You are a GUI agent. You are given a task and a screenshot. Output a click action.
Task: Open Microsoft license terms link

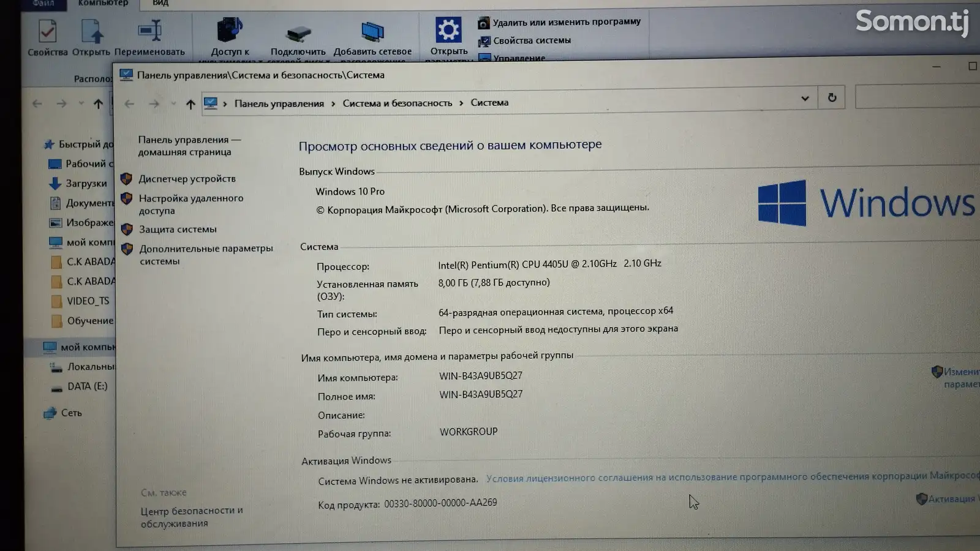(733, 477)
